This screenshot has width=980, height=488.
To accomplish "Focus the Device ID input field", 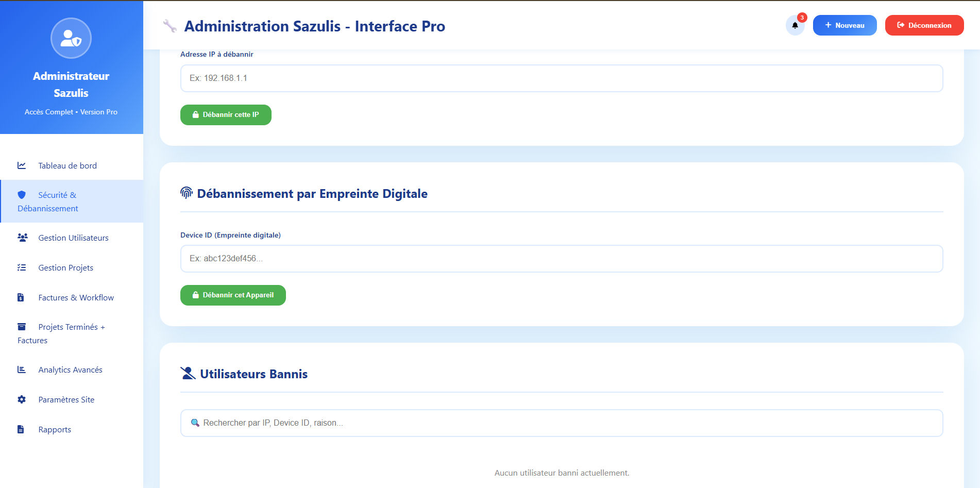I will pos(561,259).
